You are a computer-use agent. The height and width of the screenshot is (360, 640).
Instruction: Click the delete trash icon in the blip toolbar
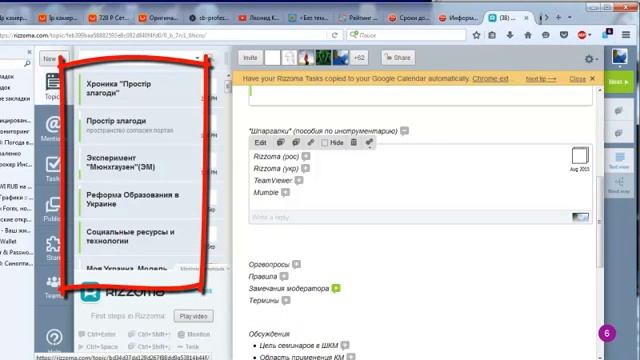[354, 142]
